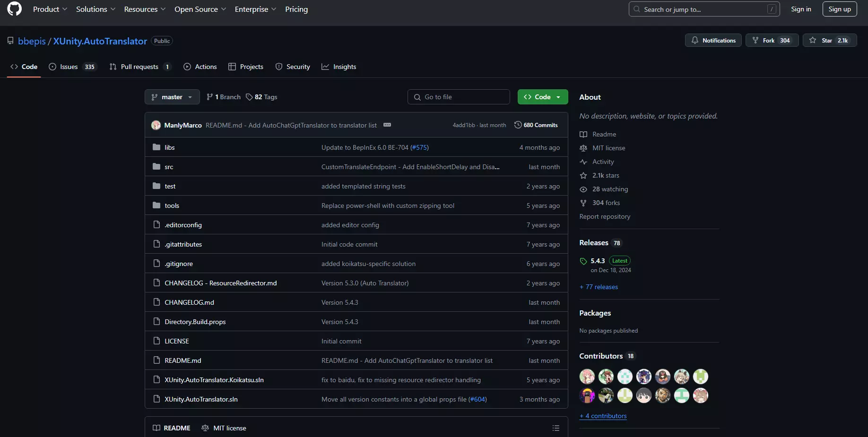Screen dimensions: 868x437
Task: Expand the Open Source menu
Action: (x=200, y=9)
